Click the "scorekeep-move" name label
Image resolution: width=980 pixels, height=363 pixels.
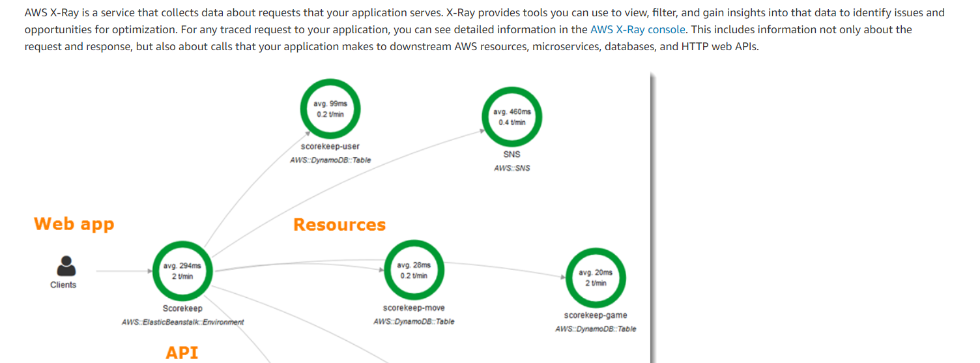pos(414,308)
